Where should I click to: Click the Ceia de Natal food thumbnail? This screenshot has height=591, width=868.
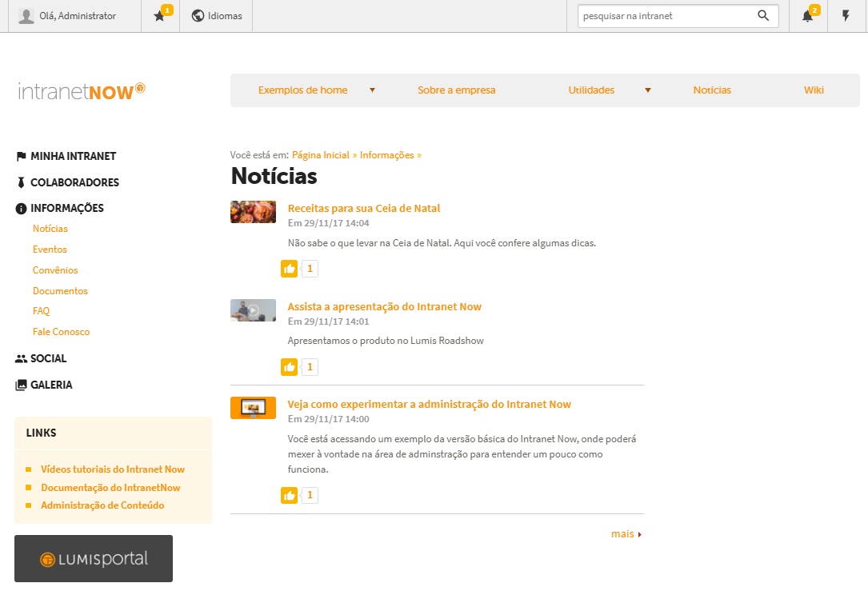253,212
